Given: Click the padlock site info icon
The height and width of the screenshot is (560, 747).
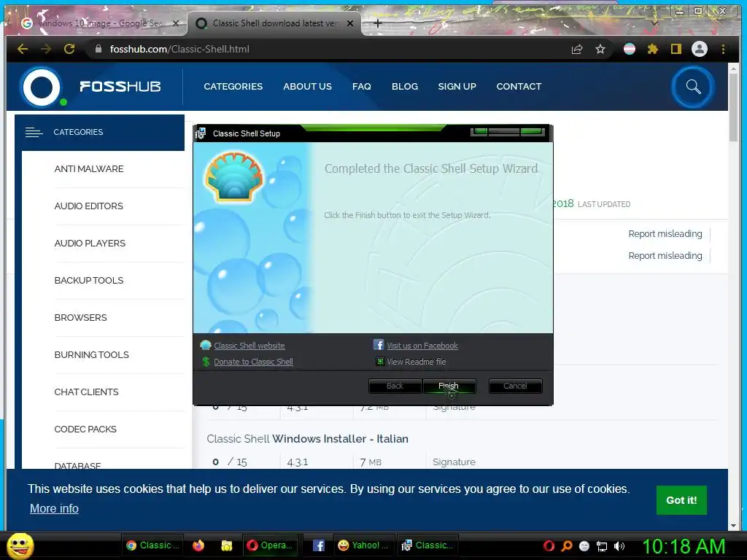Looking at the screenshot, I should click(x=98, y=49).
